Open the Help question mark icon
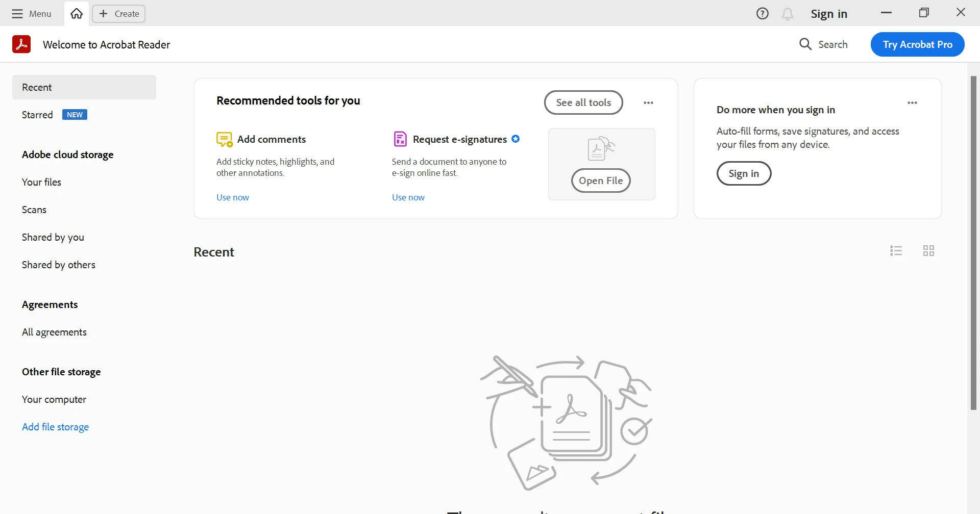 (x=762, y=14)
